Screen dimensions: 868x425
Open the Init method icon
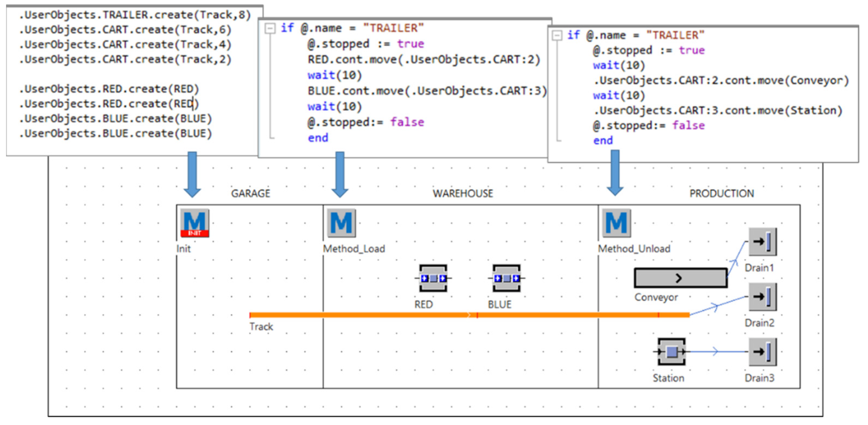click(194, 223)
